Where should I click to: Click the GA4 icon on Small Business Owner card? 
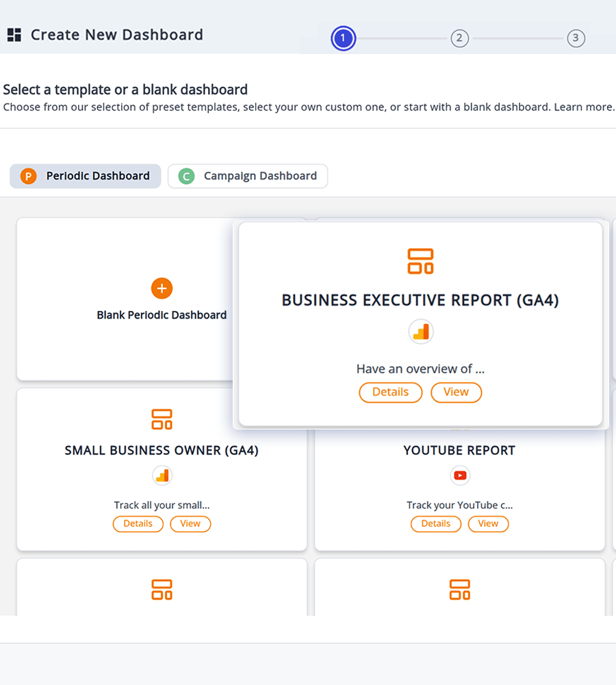click(x=162, y=475)
